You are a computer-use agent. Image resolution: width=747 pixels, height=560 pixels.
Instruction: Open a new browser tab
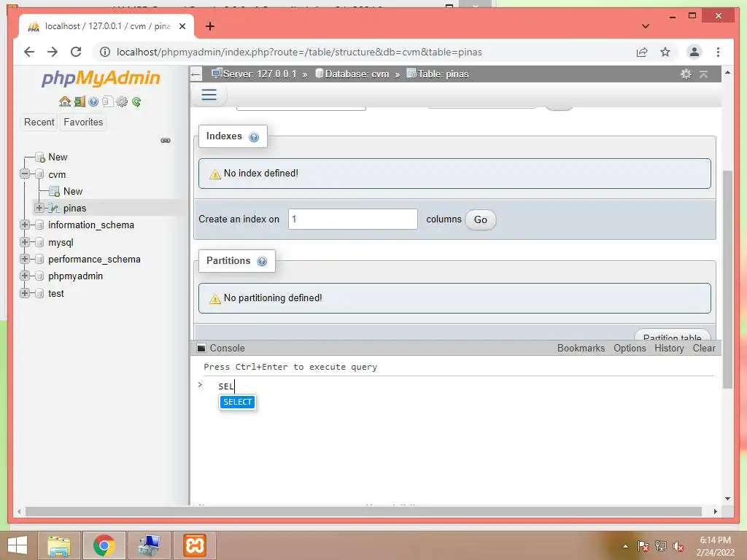pos(210,26)
